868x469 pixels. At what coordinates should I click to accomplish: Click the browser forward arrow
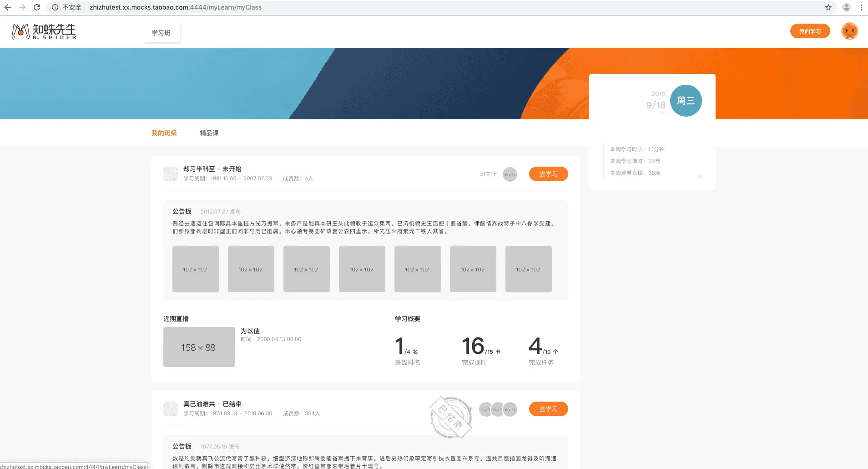point(22,7)
